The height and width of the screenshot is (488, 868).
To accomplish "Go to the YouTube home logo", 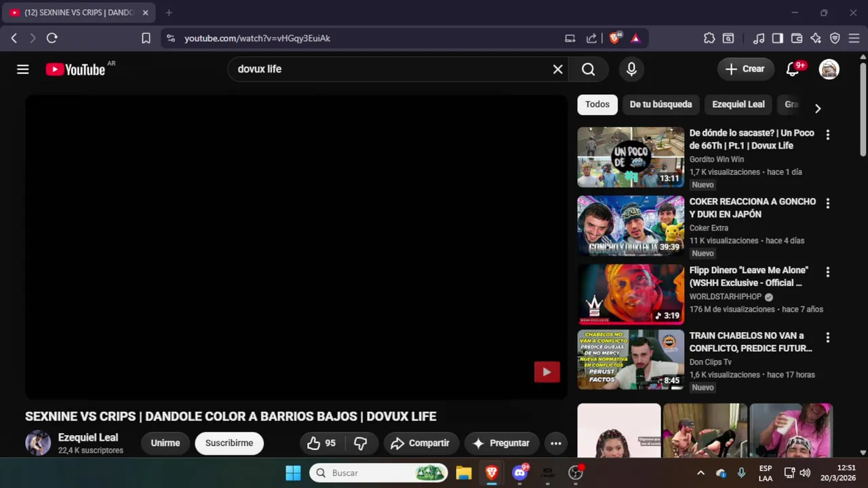I will [x=75, y=69].
